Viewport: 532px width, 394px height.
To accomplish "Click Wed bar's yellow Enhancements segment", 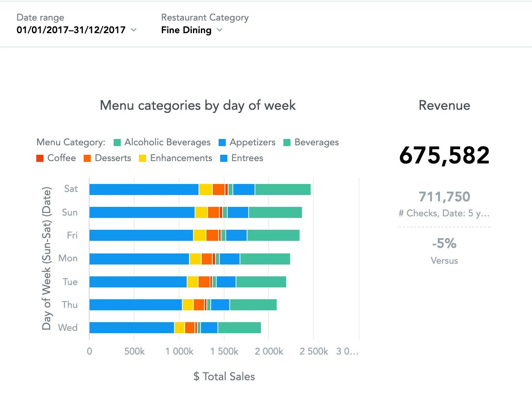I will tap(180, 328).
